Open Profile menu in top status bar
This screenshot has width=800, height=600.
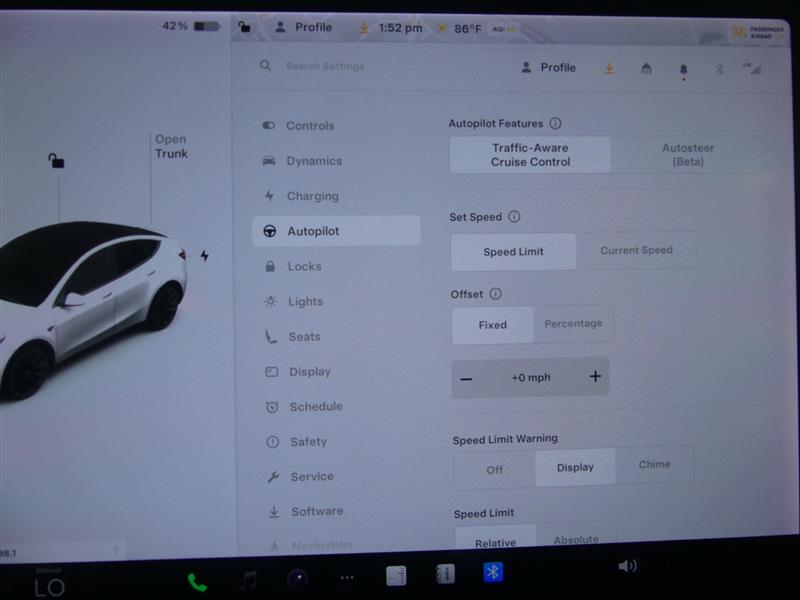(304, 27)
